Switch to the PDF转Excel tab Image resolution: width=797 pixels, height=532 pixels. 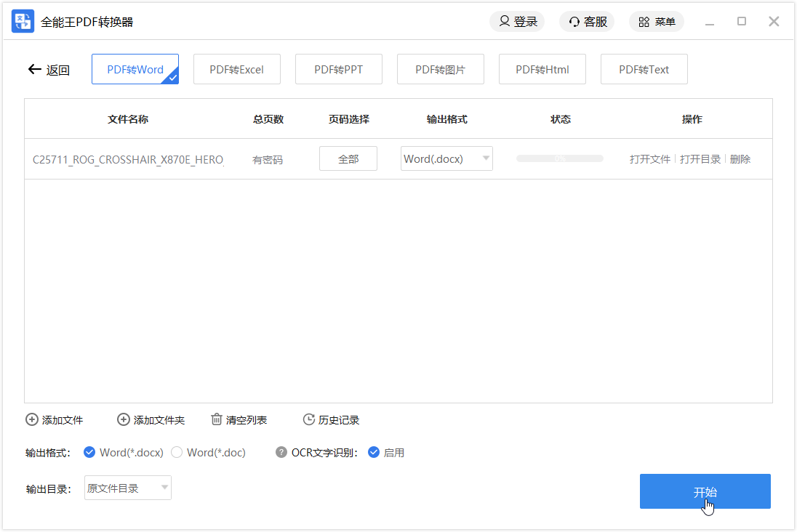[237, 68]
